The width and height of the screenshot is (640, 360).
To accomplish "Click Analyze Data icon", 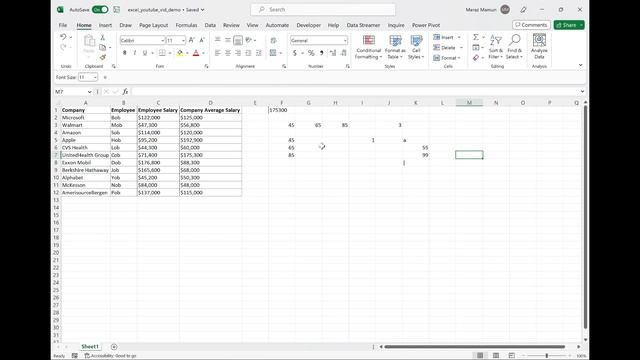I will point(539,47).
